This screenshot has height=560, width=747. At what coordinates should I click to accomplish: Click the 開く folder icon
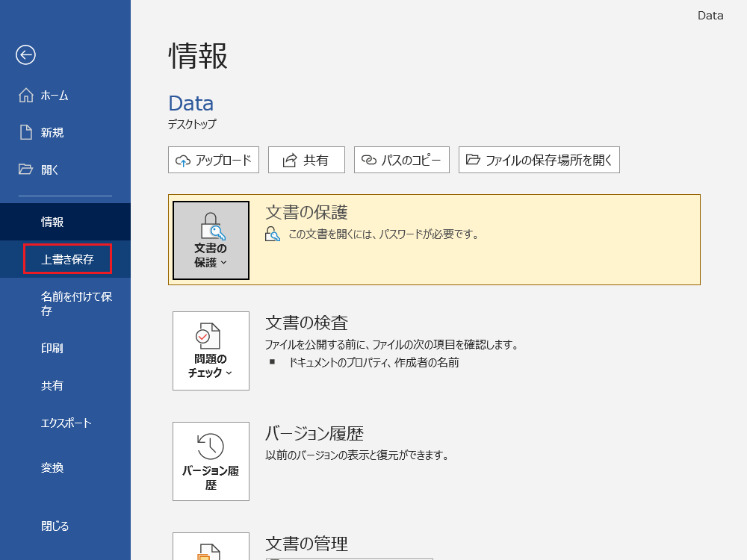pyautogui.click(x=25, y=169)
